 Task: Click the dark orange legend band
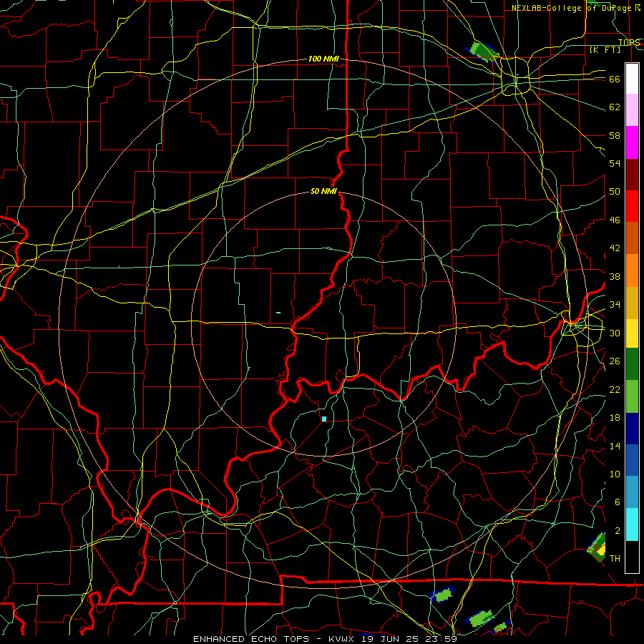pos(632,238)
